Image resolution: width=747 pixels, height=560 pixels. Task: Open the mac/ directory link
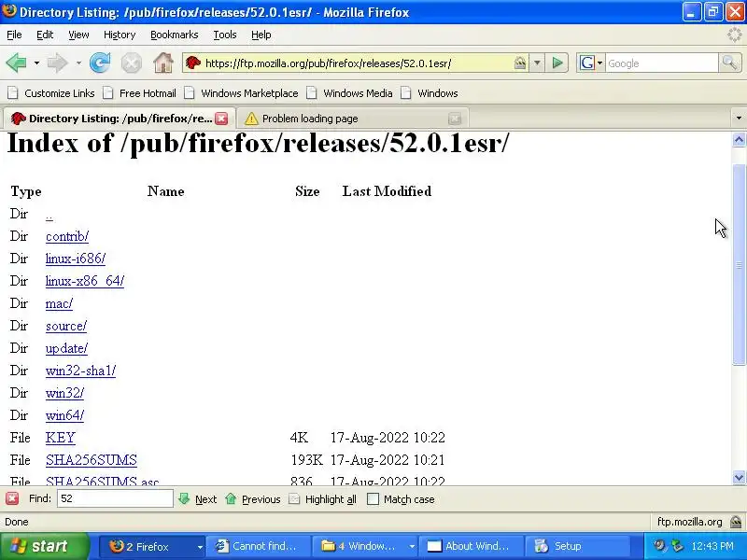click(x=59, y=303)
